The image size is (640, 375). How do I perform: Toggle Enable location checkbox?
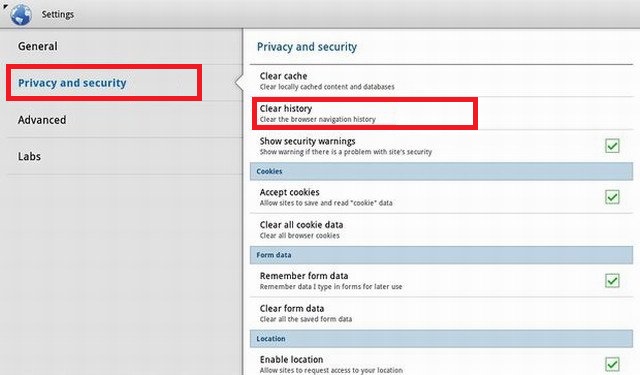pos(612,364)
